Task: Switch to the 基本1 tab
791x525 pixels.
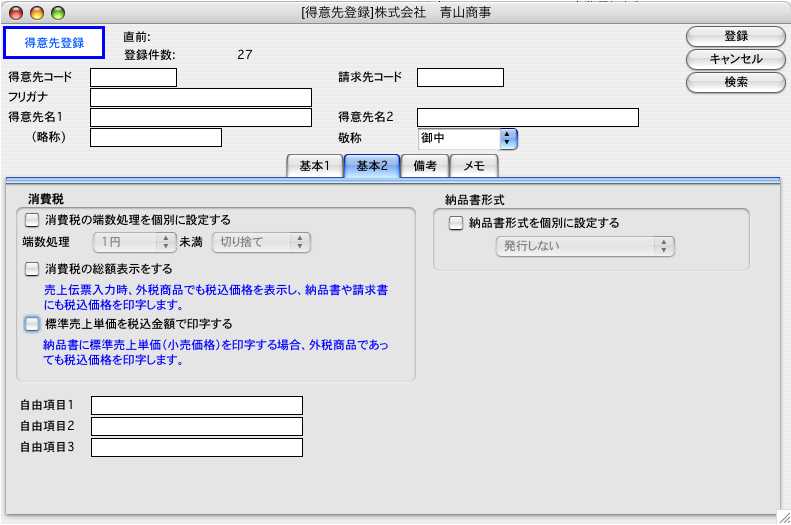Action: point(314,167)
